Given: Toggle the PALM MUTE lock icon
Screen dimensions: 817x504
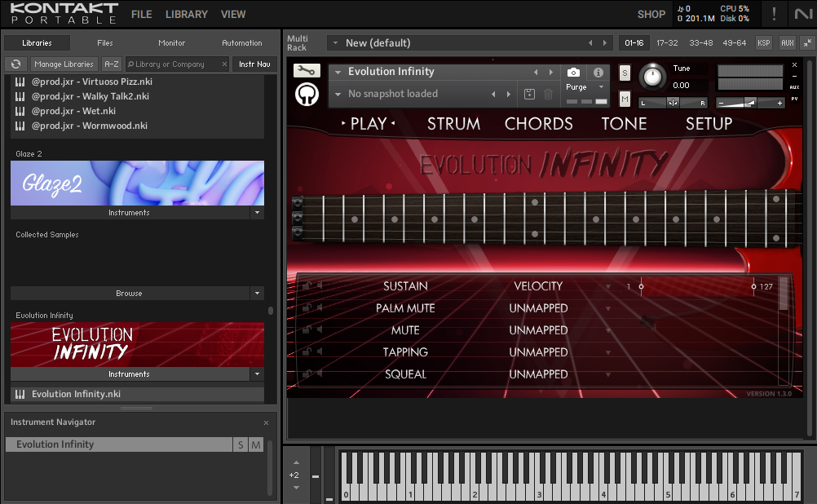Looking at the screenshot, I should [x=307, y=307].
